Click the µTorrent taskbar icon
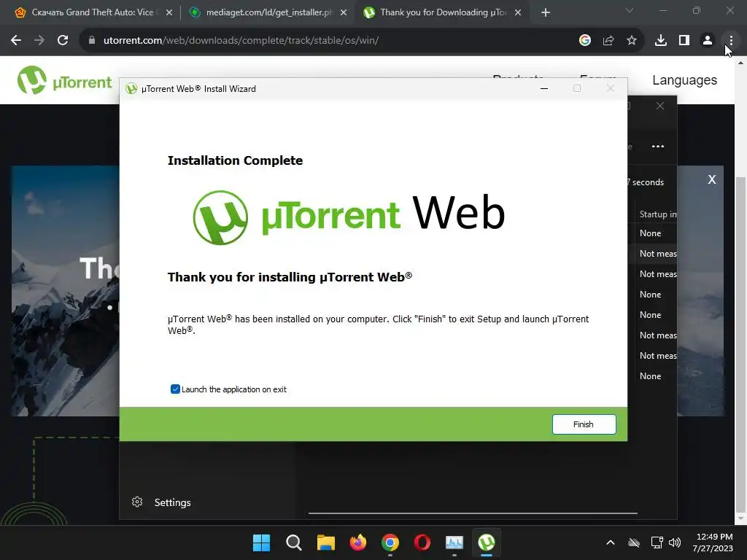The width and height of the screenshot is (747, 560). [487, 542]
